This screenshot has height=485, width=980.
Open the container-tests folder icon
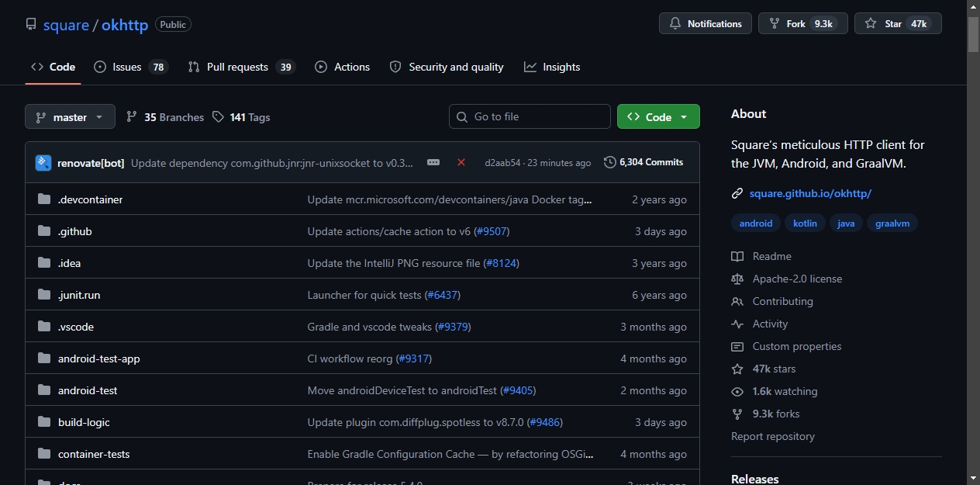click(44, 454)
